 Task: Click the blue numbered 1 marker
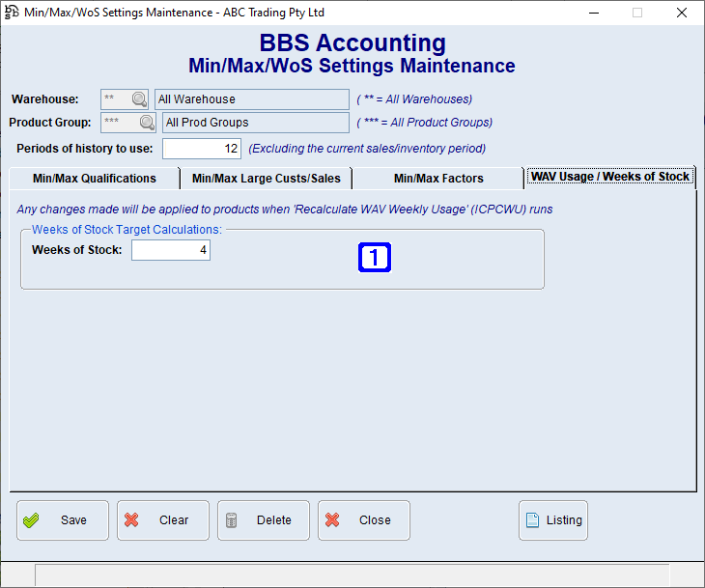[374, 258]
